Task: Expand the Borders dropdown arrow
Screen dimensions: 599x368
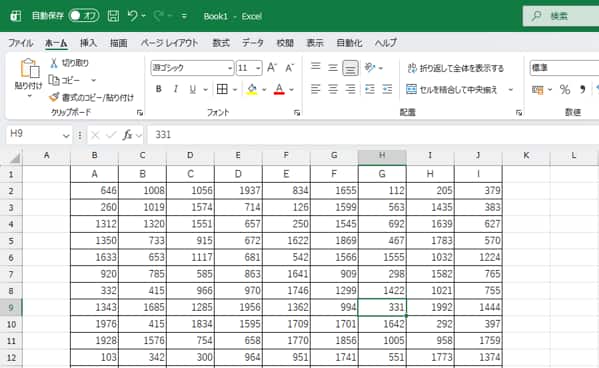Action: click(235, 90)
